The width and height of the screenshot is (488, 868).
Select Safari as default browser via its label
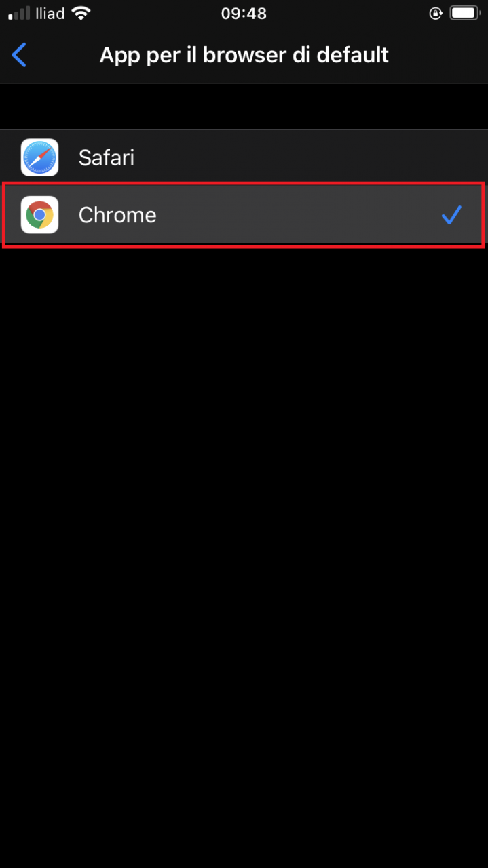[107, 157]
